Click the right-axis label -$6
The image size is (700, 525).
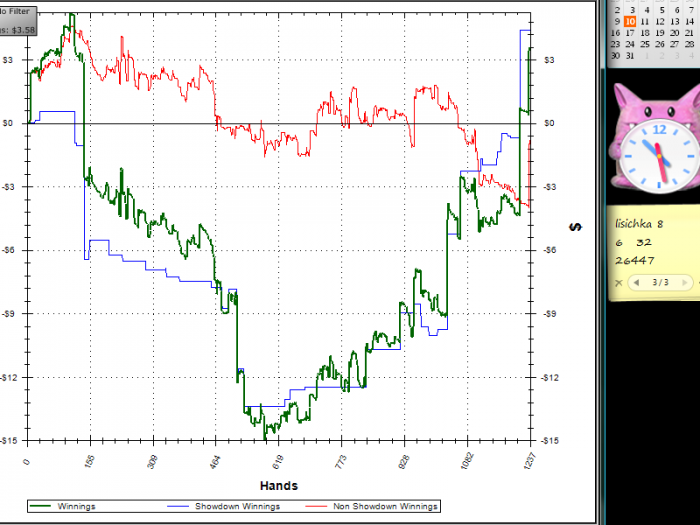coord(549,250)
